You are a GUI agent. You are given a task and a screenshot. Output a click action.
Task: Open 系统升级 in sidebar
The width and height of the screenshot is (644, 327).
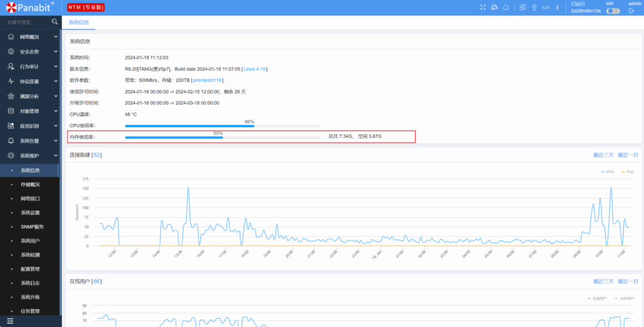30,297
